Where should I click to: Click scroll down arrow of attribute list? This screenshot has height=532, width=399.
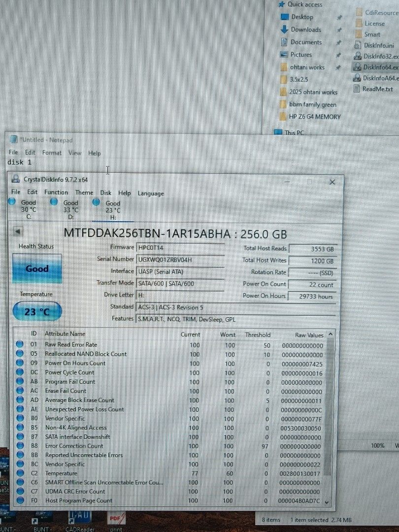[x=327, y=502]
